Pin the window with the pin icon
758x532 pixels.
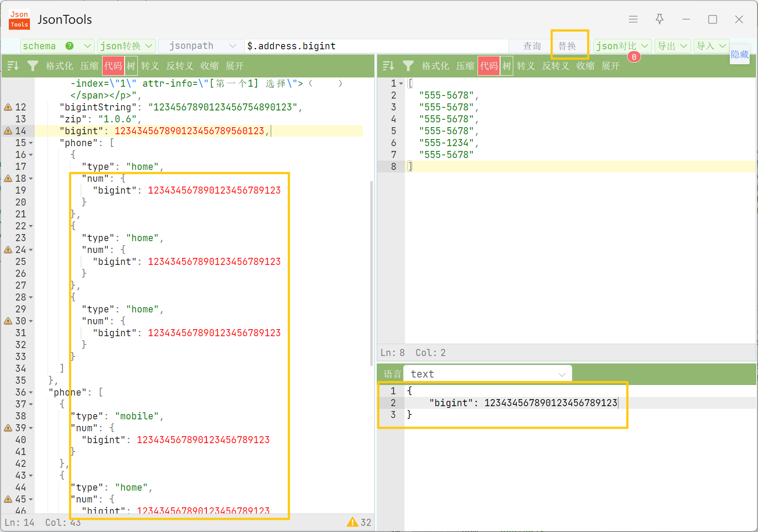(x=659, y=19)
